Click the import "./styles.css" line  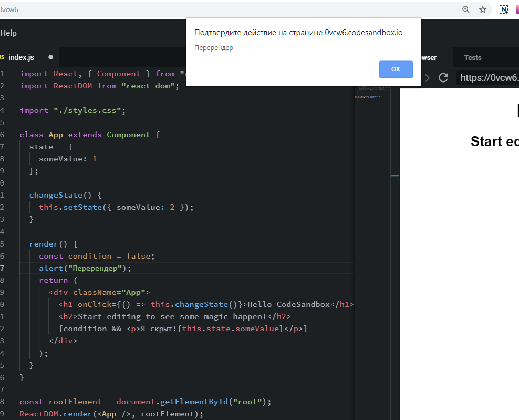pyautogui.click(x=72, y=110)
